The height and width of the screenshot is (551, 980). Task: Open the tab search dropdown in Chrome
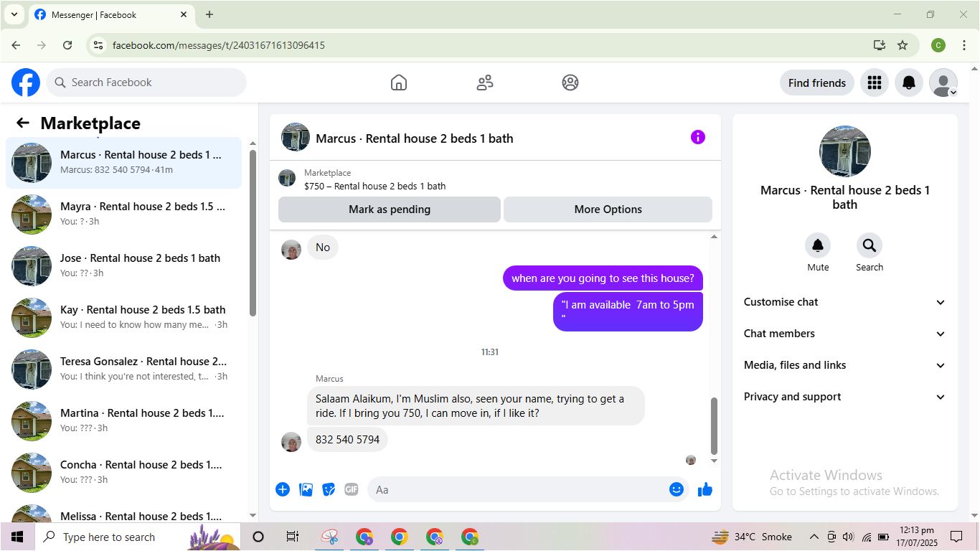[x=14, y=14]
